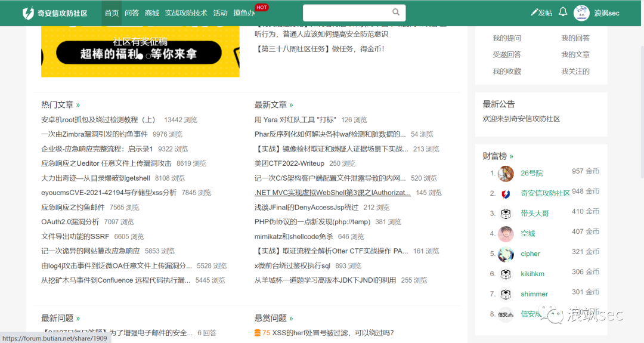Open the notification bell
Screen dimensions: 644x343
(563, 12)
